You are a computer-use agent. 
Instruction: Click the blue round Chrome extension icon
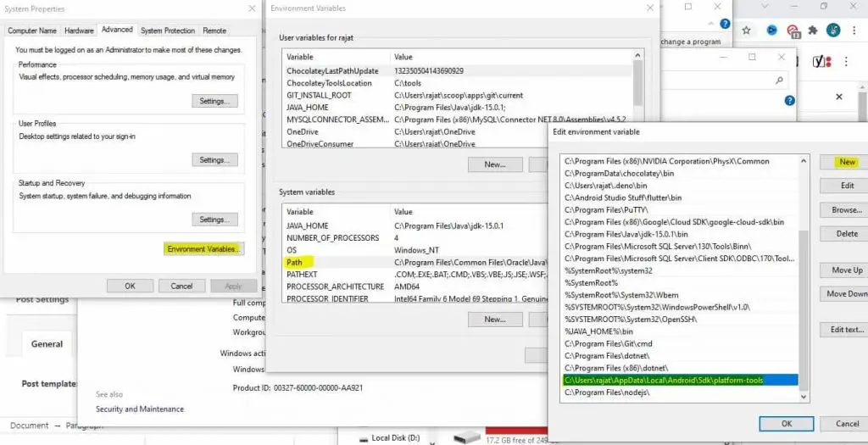(771, 30)
